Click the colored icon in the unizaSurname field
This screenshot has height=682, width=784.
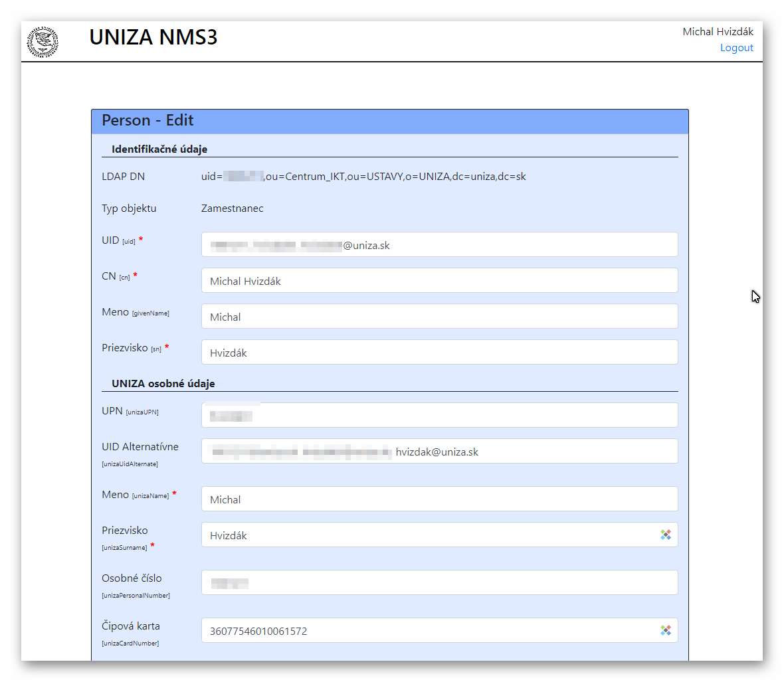pos(665,535)
